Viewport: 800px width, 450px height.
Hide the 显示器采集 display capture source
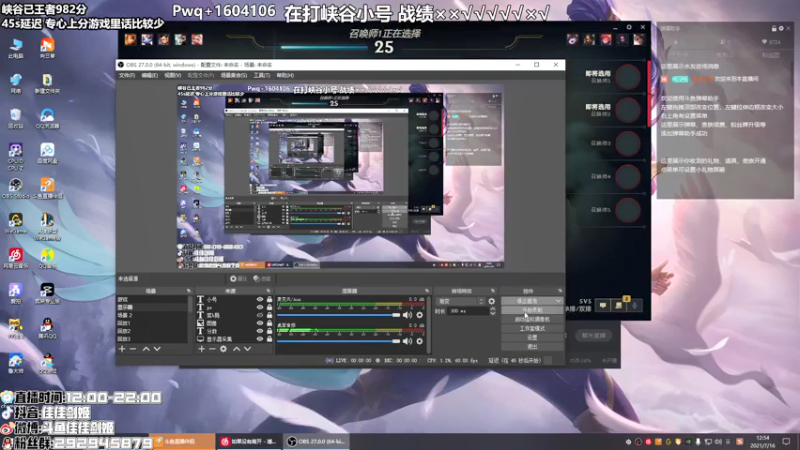click(260, 339)
